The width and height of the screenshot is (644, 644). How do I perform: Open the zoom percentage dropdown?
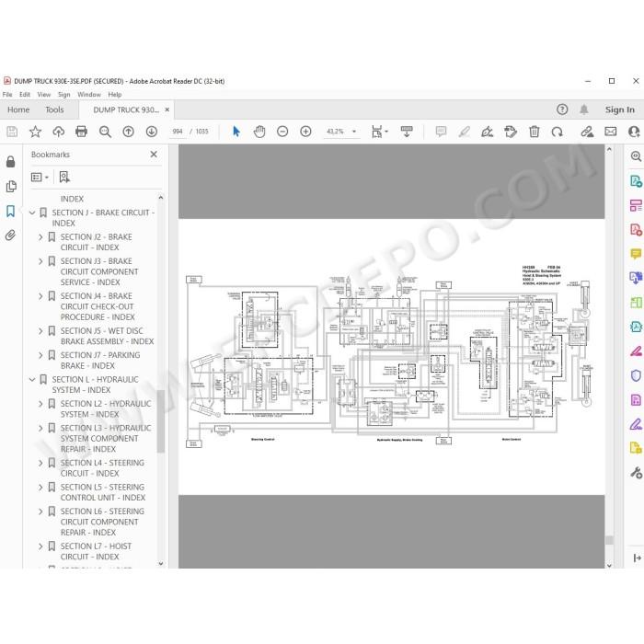[x=354, y=132]
